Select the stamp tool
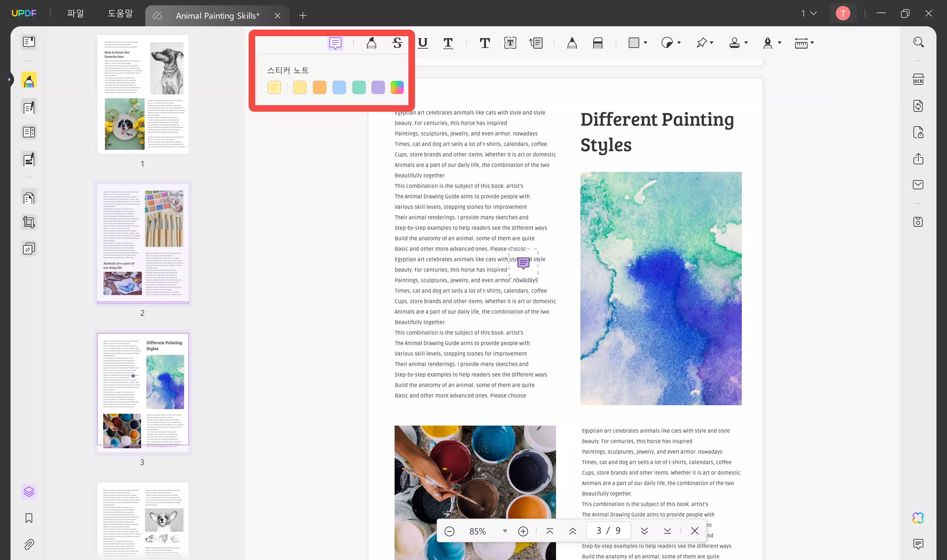This screenshot has height=560, width=947. click(x=734, y=43)
